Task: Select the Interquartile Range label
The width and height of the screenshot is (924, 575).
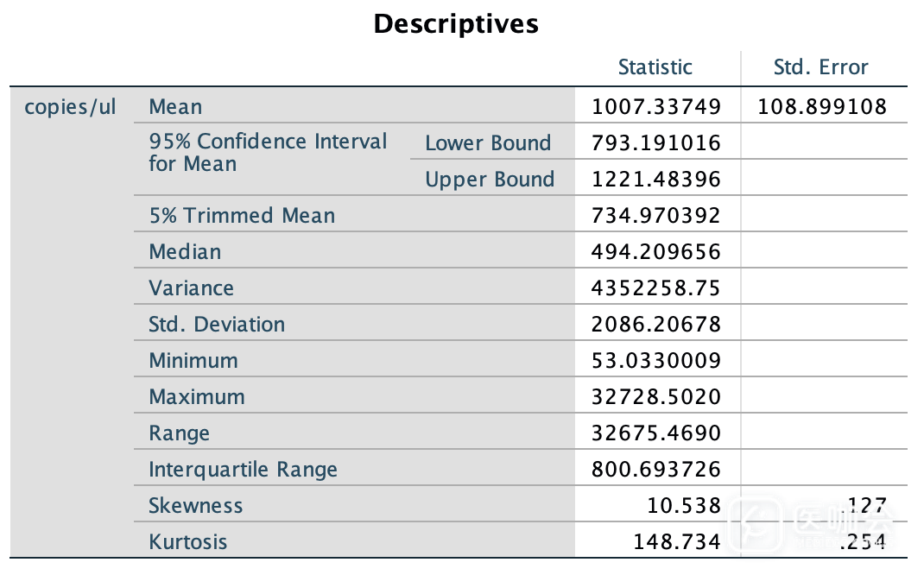Action: tap(243, 470)
